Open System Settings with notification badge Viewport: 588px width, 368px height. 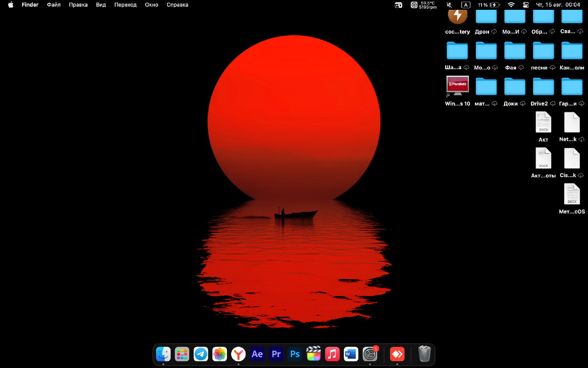click(x=370, y=354)
